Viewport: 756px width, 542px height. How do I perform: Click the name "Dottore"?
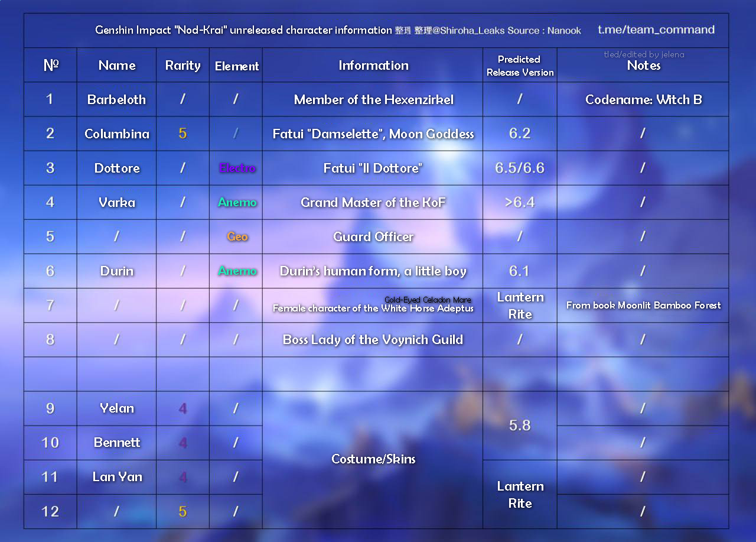(117, 168)
